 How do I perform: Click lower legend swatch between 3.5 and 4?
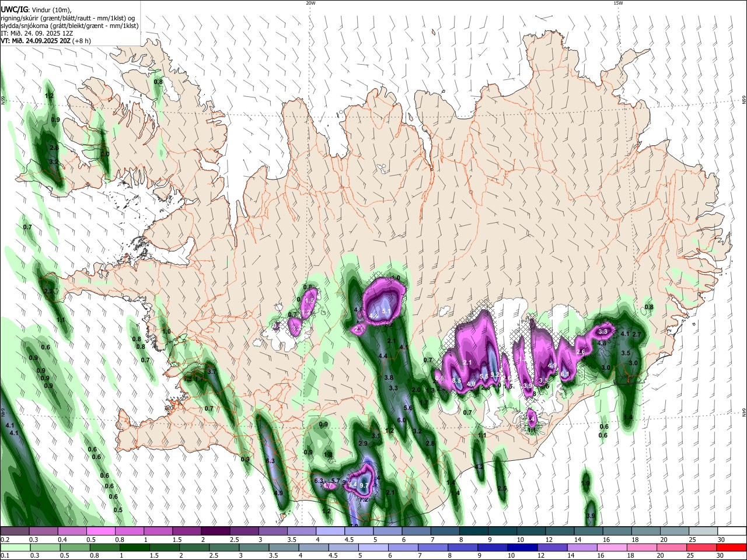pos(284,547)
